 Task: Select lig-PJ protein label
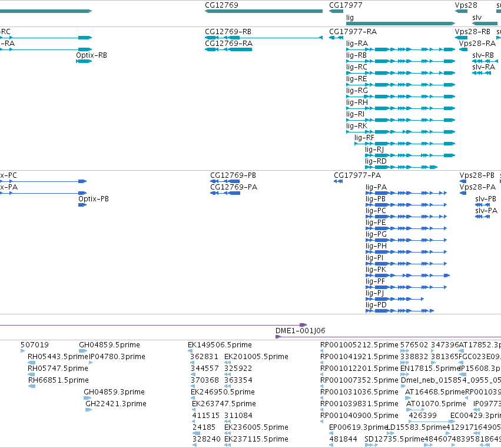[375, 293]
